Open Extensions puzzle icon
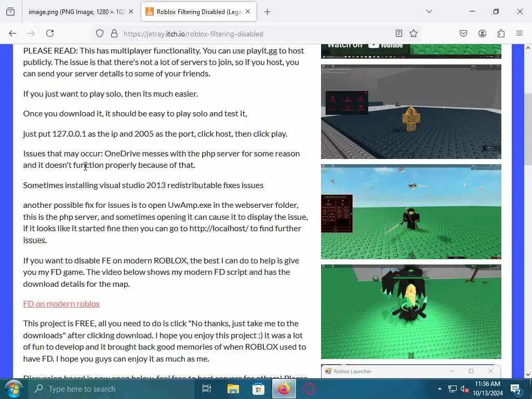The image size is (532, 399). click(501, 33)
